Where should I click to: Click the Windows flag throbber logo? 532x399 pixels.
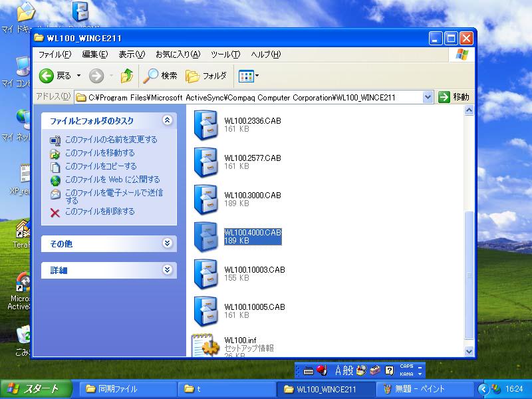[x=462, y=55]
